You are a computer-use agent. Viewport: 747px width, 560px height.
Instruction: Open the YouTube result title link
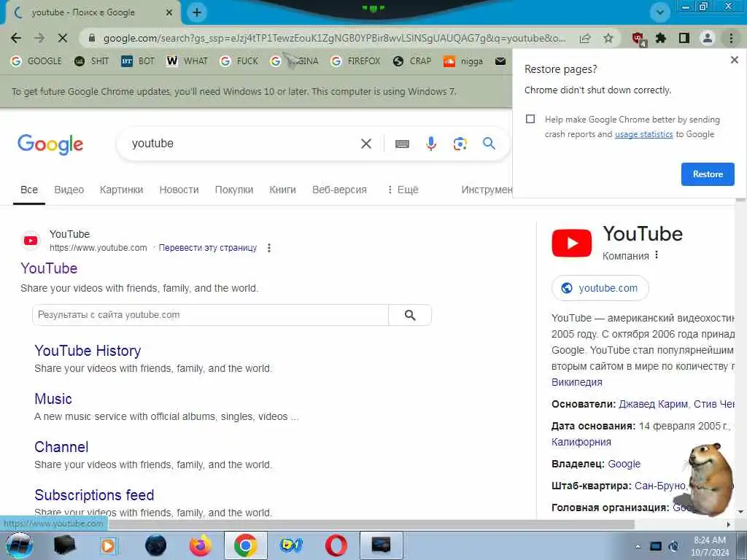point(49,268)
